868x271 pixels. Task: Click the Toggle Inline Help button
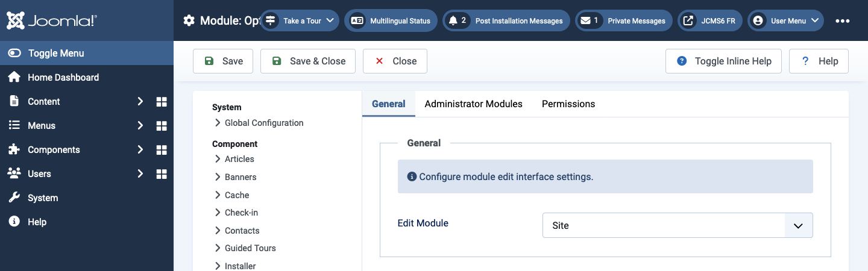tap(723, 61)
